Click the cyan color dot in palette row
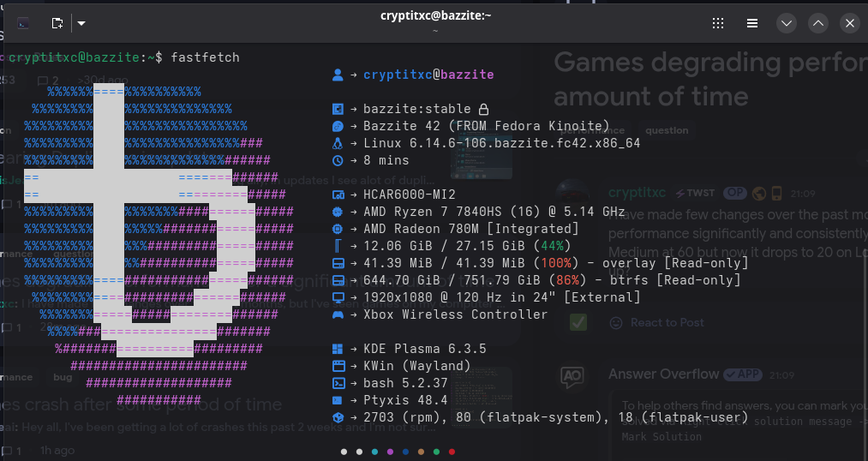The height and width of the screenshot is (461, 868). (x=374, y=452)
